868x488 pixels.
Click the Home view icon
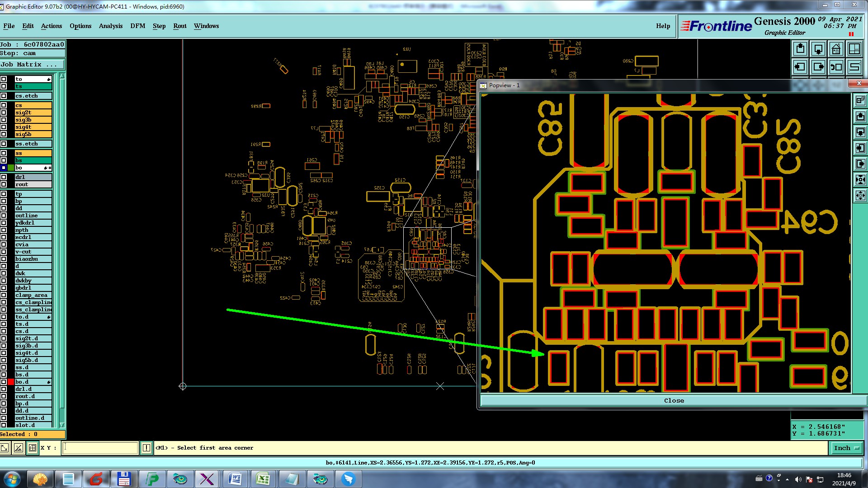pos(836,49)
